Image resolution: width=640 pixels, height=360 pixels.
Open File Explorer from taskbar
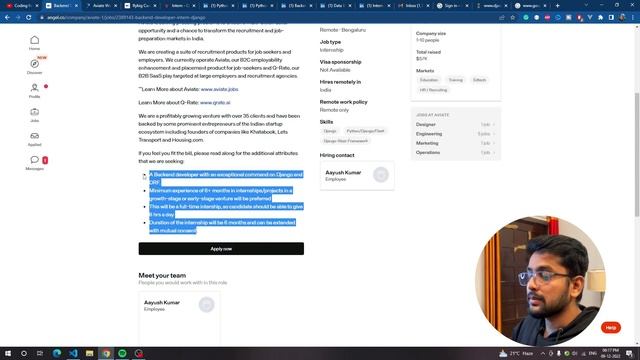coord(89,353)
